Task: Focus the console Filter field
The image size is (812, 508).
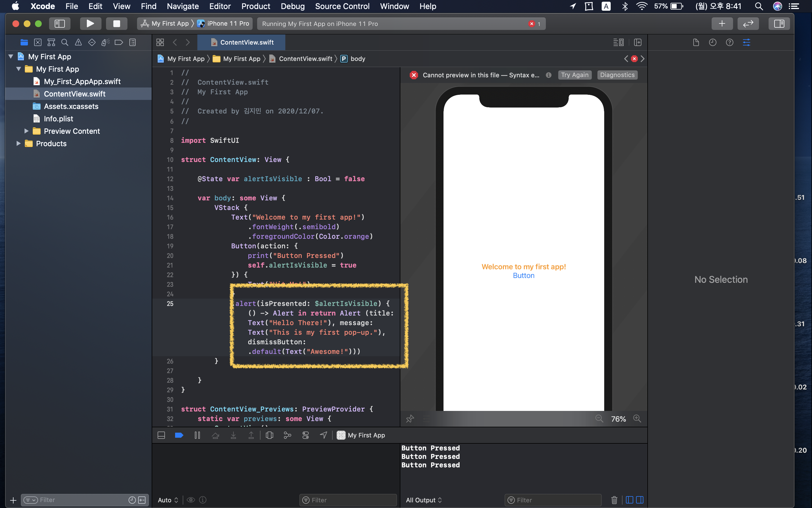Action: (553, 500)
